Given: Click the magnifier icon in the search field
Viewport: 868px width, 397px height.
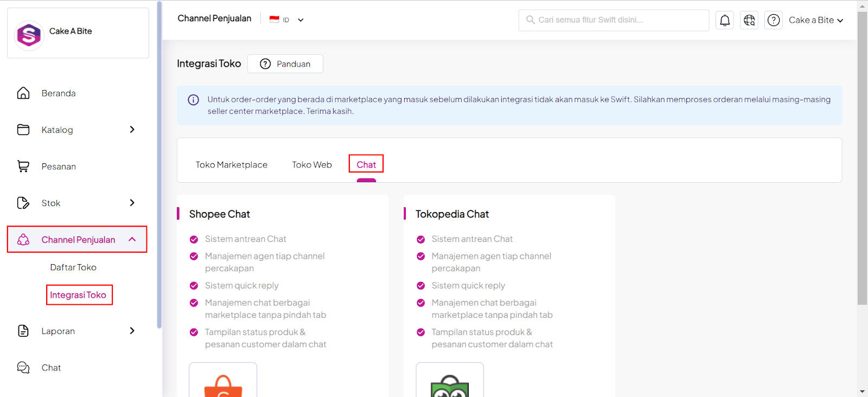Looking at the screenshot, I should (531, 20).
